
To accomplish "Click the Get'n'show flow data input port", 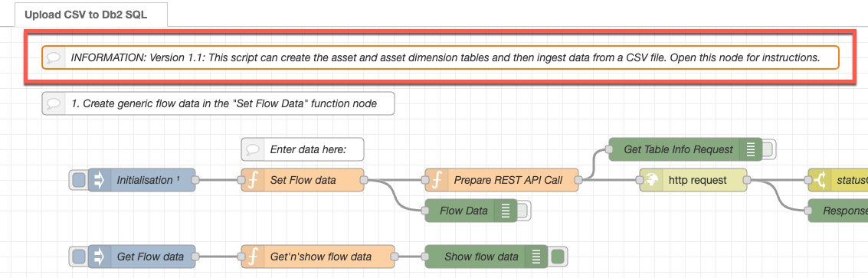I will click(241, 257).
